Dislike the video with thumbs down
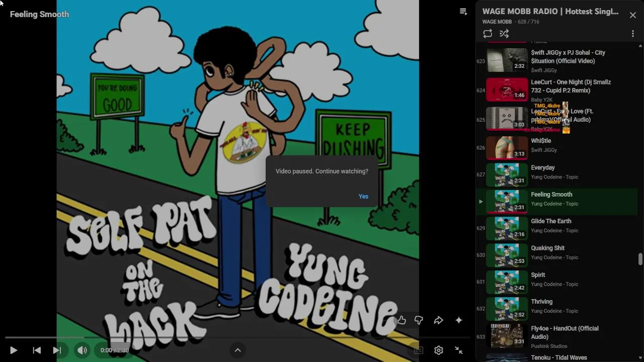Image resolution: width=644 pixels, height=362 pixels. [x=419, y=320]
